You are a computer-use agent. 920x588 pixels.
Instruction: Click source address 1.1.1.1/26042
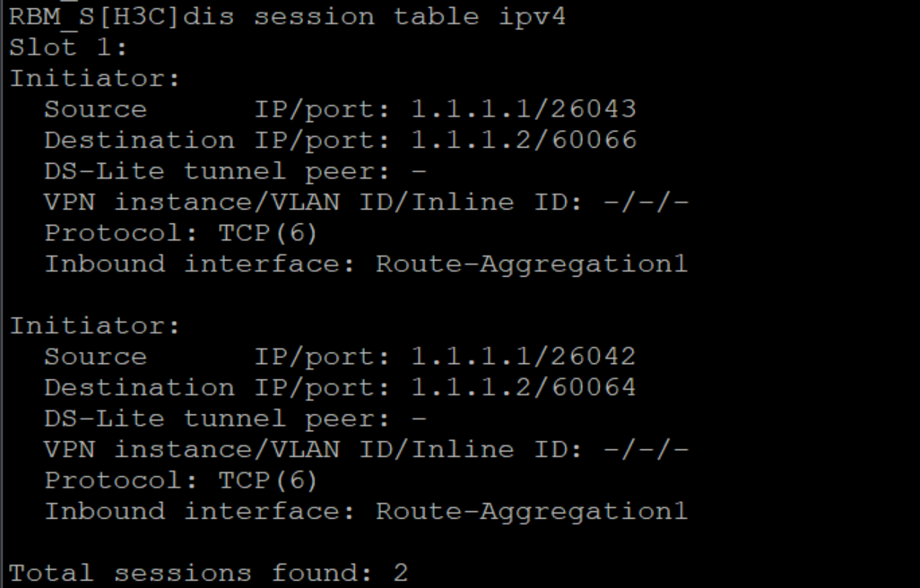[524, 357]
